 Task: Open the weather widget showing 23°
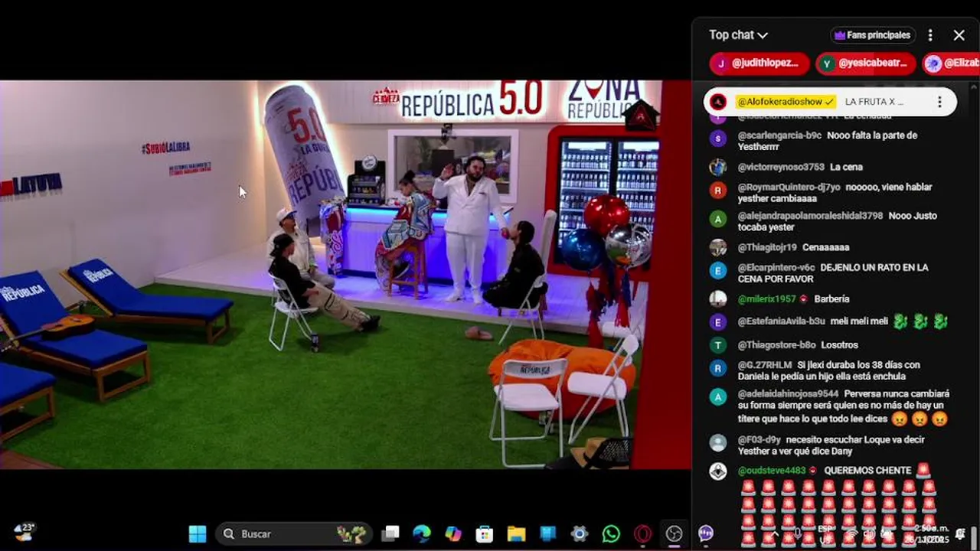(x=24, y=532)
